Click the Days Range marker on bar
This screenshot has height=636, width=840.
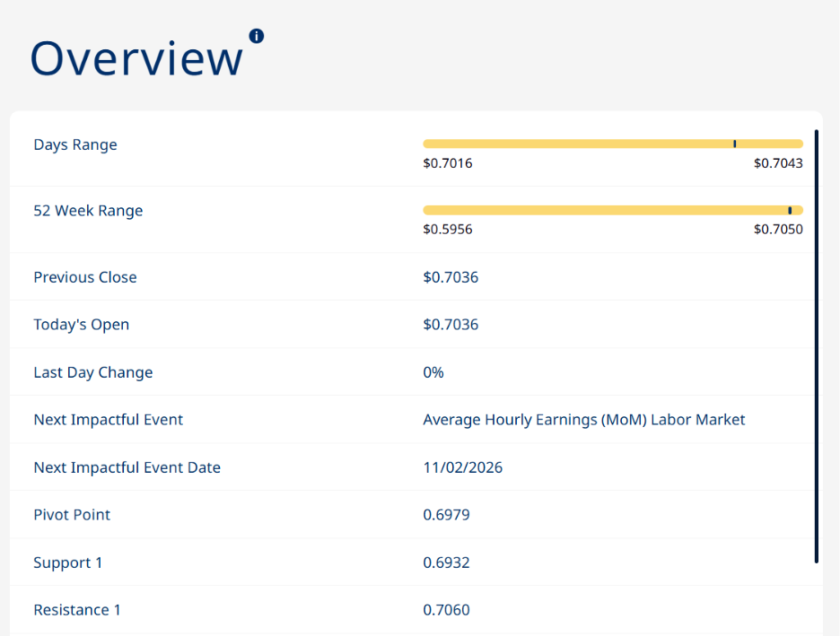734,144
